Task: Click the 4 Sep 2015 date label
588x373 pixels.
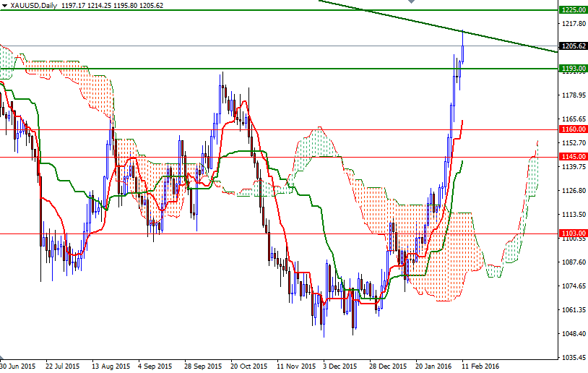Action: click(155, 366)
